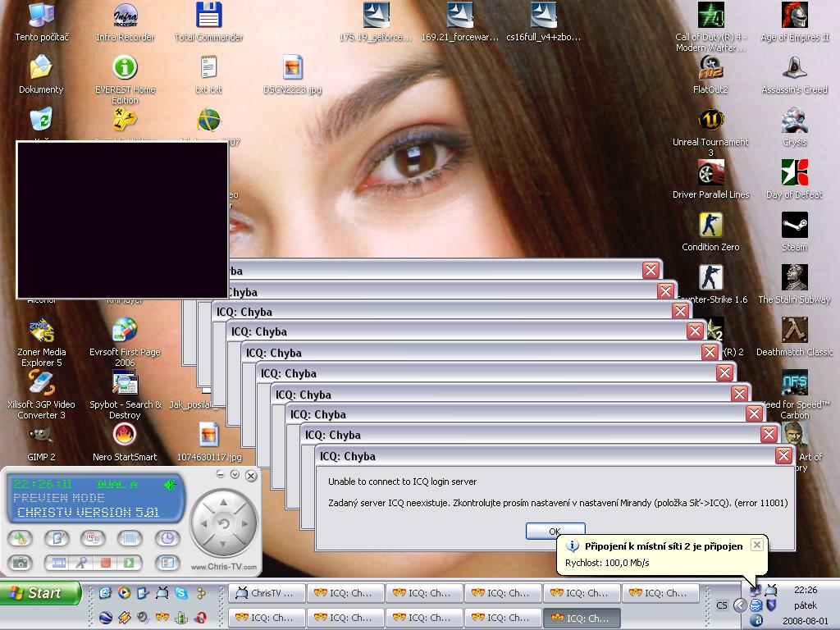Show hidden tray icons with the arrow
The width and height of the screenshot is (840, 630).
pos(739,605)
